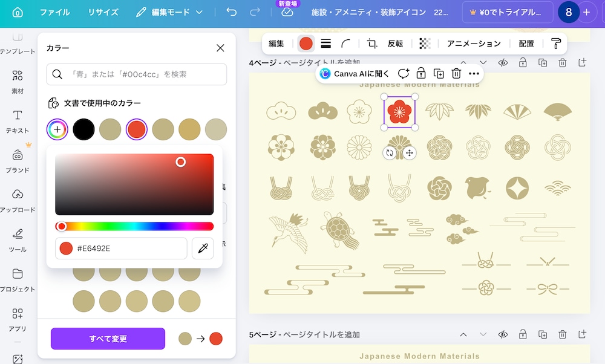The height and width of the screenshot is (364, 605).
Task: Click the Canva home icon
Action: pyautogui.click(x=18, y=12)
